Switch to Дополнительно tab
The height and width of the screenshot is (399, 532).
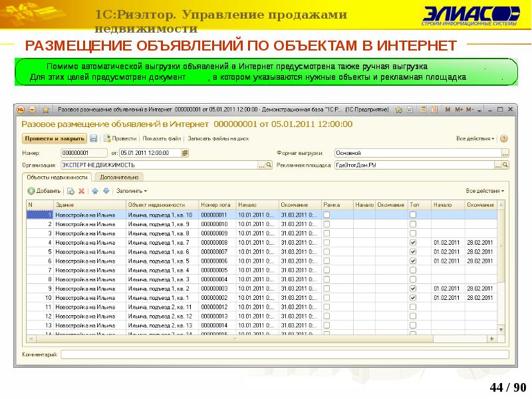(119, 177)
